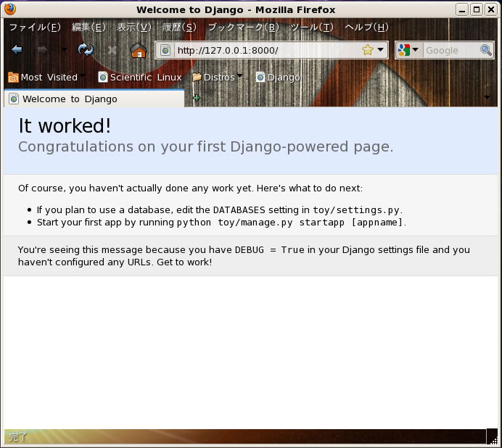Viewport: 502px width, 448px height.
Task: Click the startapp [appname] command text
Action: (351, 222)
